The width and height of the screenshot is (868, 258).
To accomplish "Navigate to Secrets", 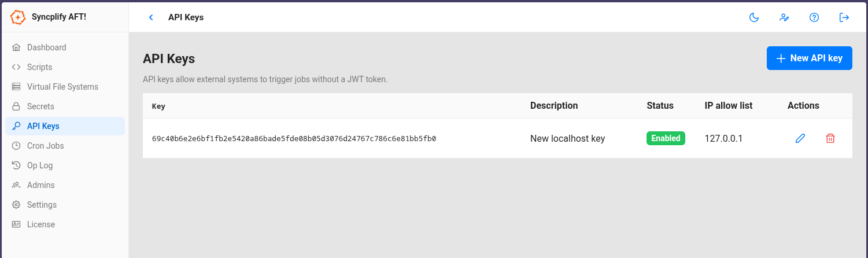I will pos(40,106).
